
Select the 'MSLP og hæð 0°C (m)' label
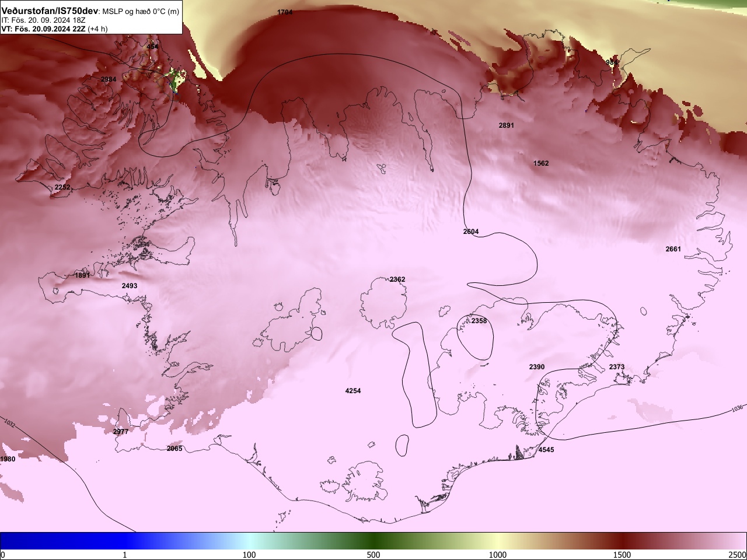pos(141,12)
